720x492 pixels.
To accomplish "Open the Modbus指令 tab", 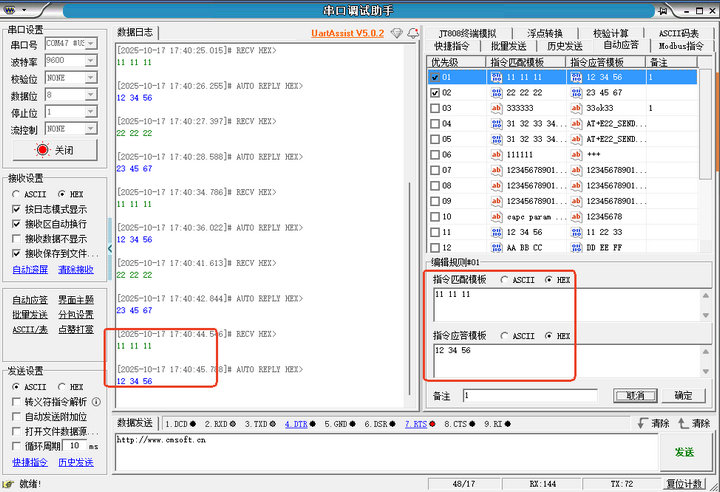I will (680, 46).
